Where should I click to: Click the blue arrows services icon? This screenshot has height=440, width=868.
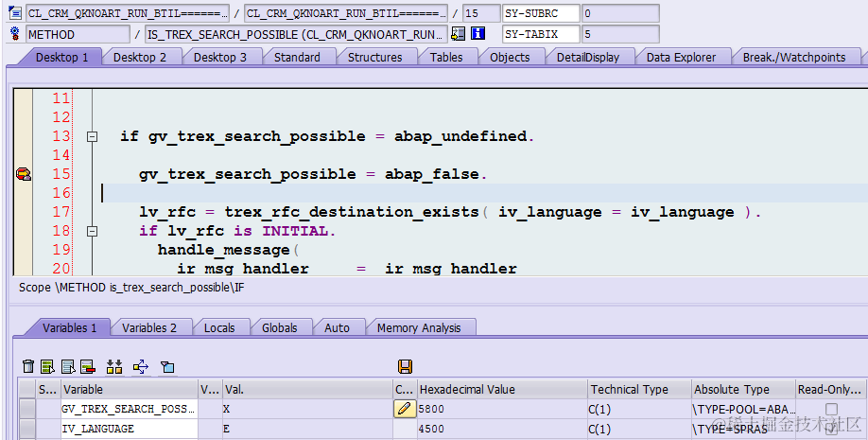tap(141, 366)
